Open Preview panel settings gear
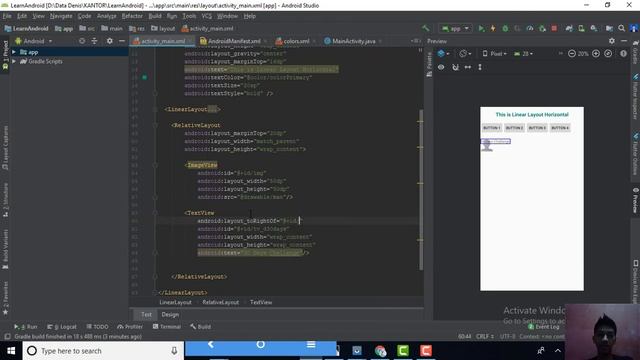 point(611,41)
